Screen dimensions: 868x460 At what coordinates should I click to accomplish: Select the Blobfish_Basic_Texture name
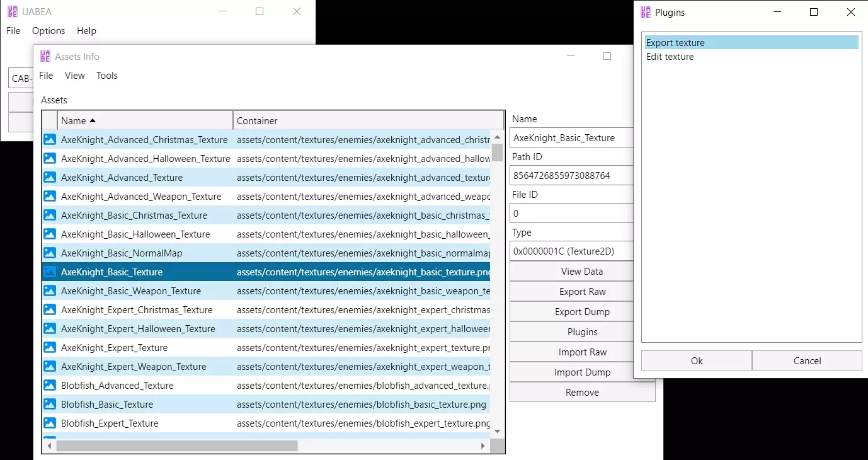tap(107, 405)
